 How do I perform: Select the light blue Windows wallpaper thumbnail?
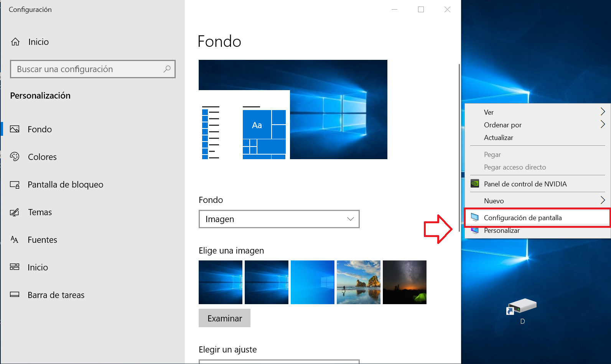point(313,282)
